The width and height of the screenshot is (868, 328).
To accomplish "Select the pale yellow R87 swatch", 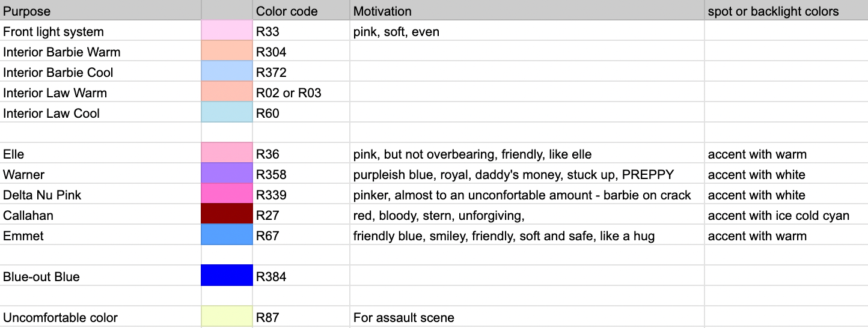I will coord(227,317).
